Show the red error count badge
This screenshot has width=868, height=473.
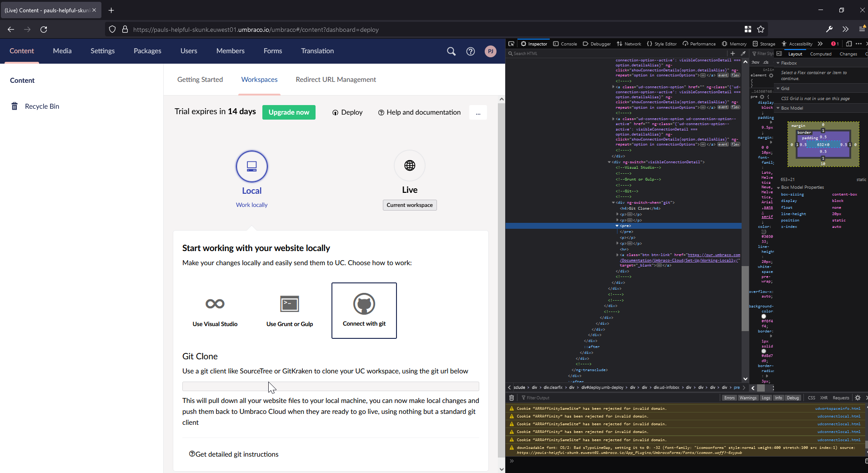835,44
